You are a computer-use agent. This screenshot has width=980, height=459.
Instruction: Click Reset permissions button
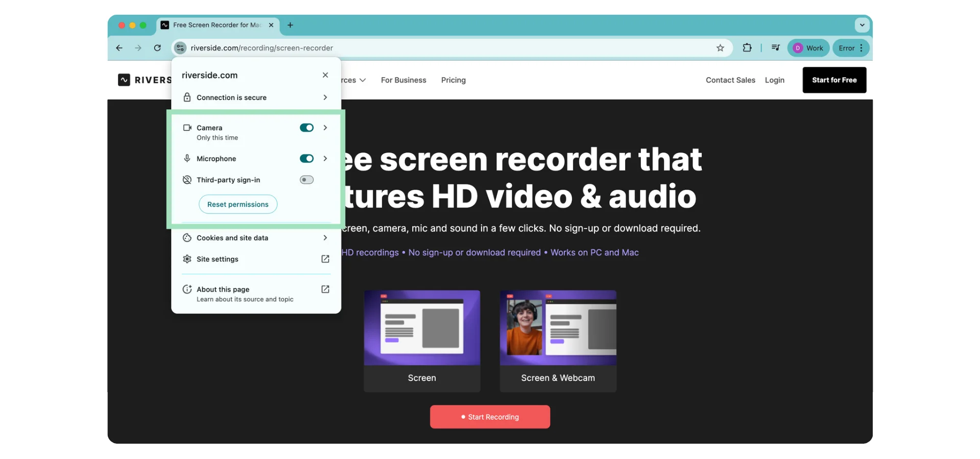[x=238, y=204]
